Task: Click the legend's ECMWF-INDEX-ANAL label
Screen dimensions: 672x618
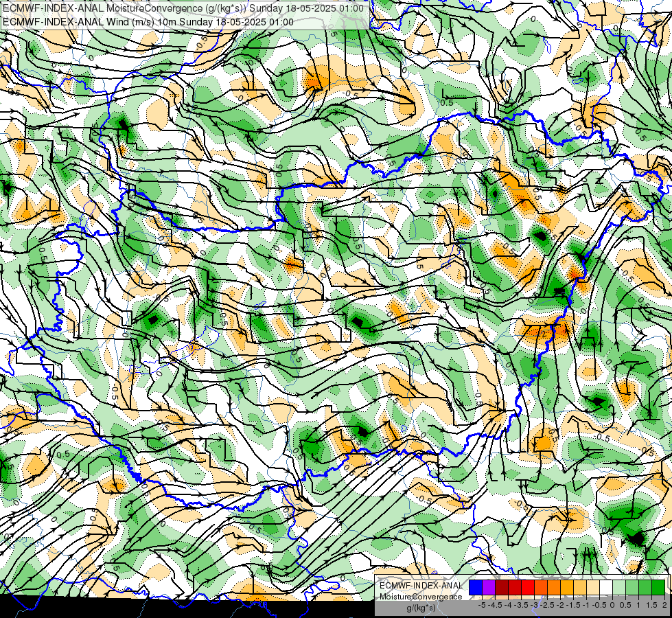Action: [421, 586]
